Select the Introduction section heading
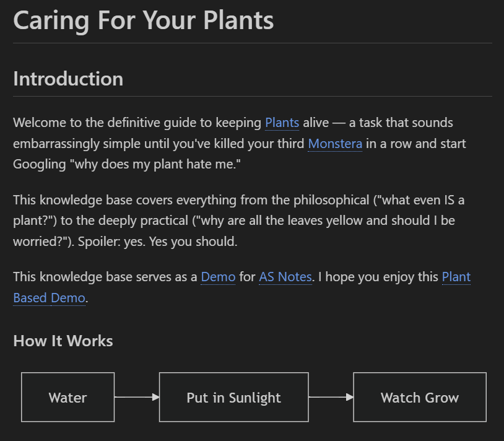The width and height of the screenshot is (504, 441). 68,79
